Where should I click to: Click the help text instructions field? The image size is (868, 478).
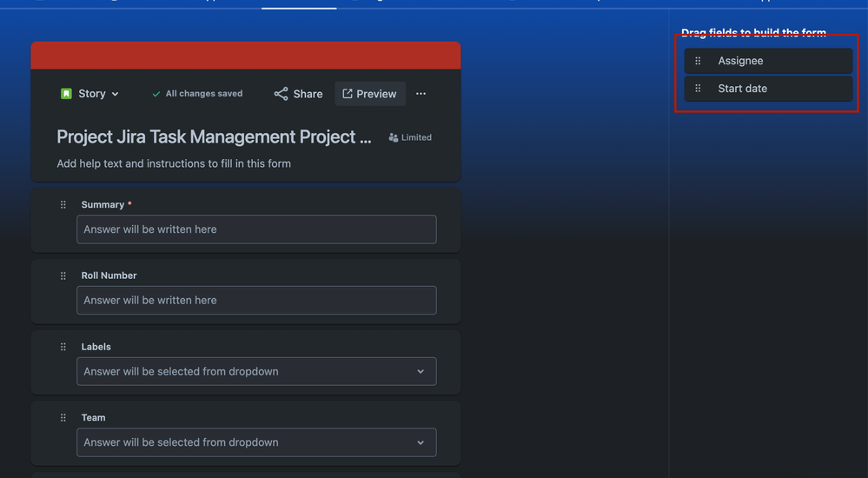point(173,163)
